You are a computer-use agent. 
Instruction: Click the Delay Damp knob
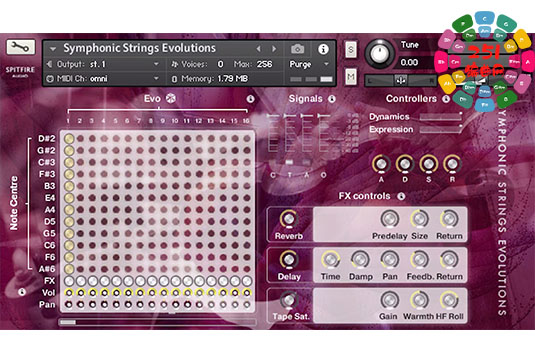pyautogui.click(x=360, y=260)
